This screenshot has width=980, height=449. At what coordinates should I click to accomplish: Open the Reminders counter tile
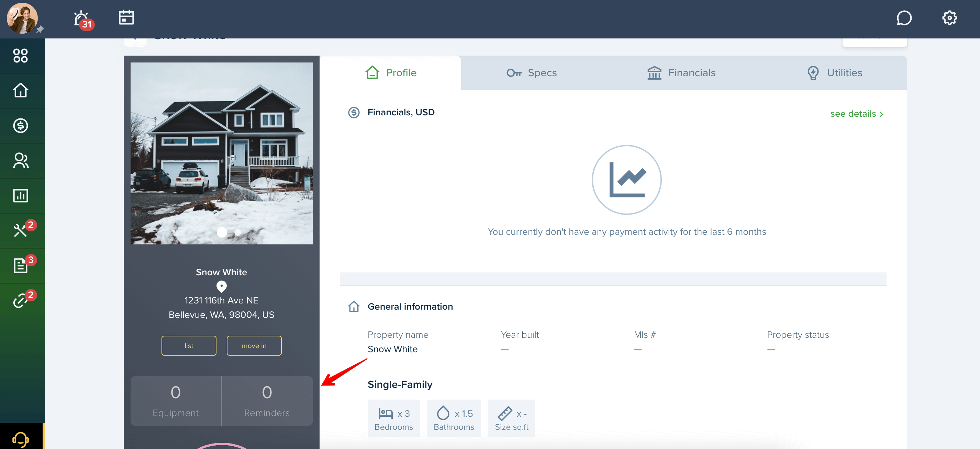pos(267,401)
